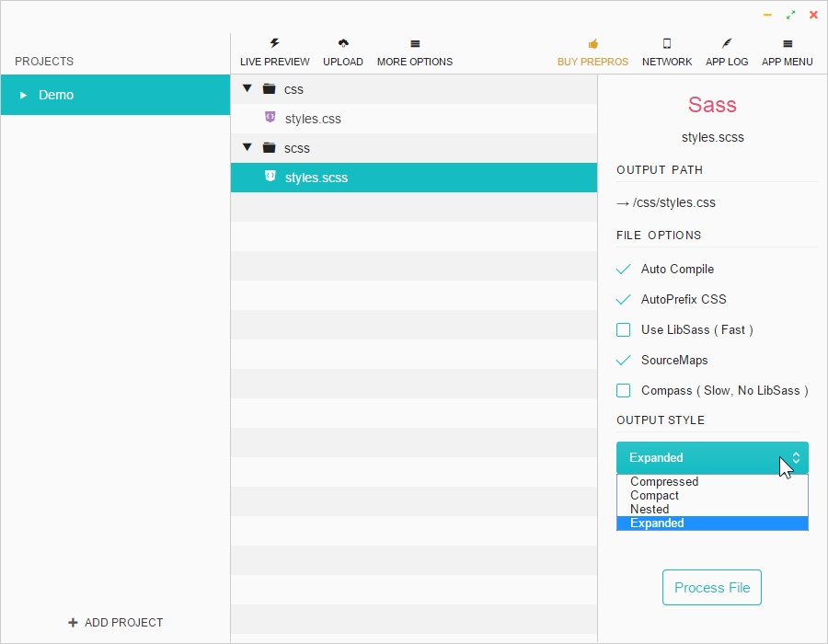
Task: Click the Process File button
Action: [712, 587]
